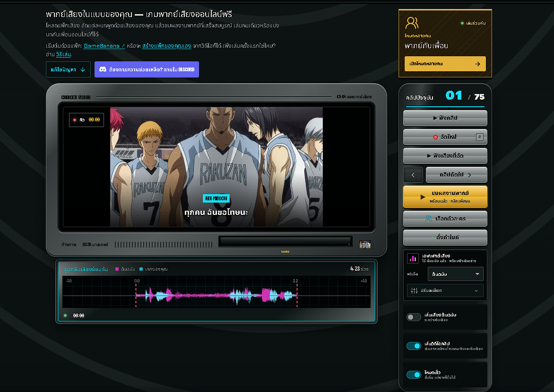Click the sound effects bar-chart icon
Viewport: 554px width, 392px height.
[x=413, y=258]
